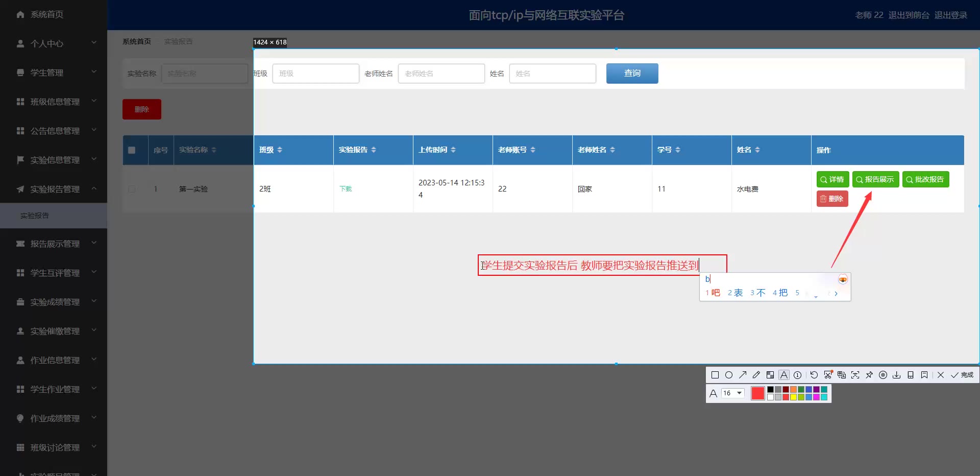Image resolution: width=980 pixels, height=476 pixels.
Task: Go to 系统首页 in the sidebar
Action: click(x=47, y=14)
